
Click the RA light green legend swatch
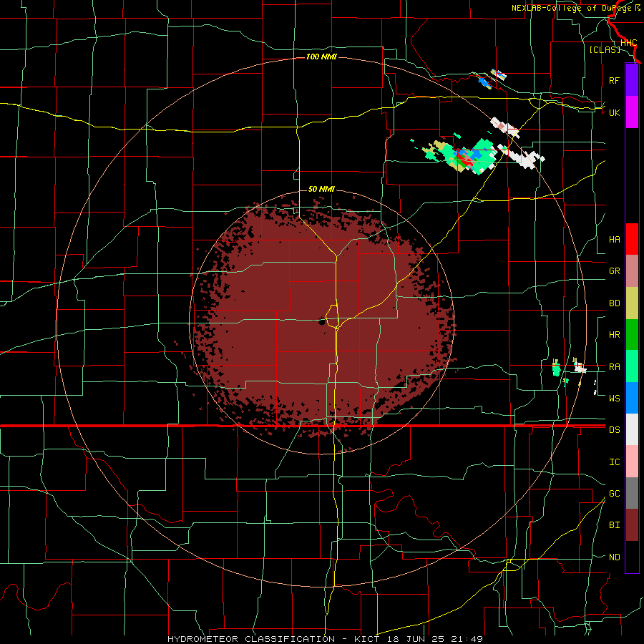click(632, 366)
